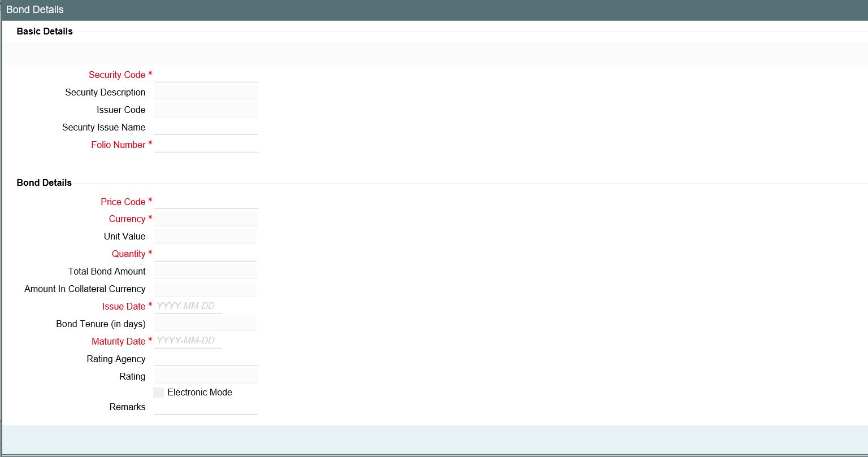
Task: Click the Remarks input field
Action: pos(206,407)
